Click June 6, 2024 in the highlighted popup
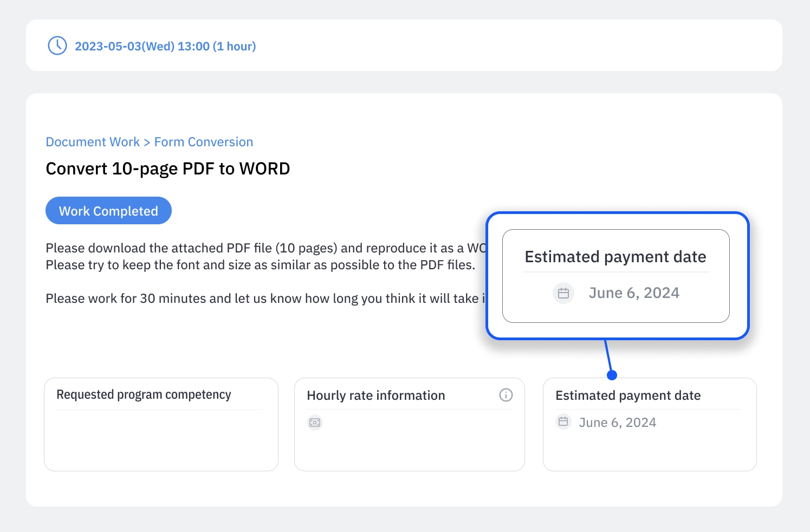The width and height of the screenshot is (810, 532). (x=634, y=293)
